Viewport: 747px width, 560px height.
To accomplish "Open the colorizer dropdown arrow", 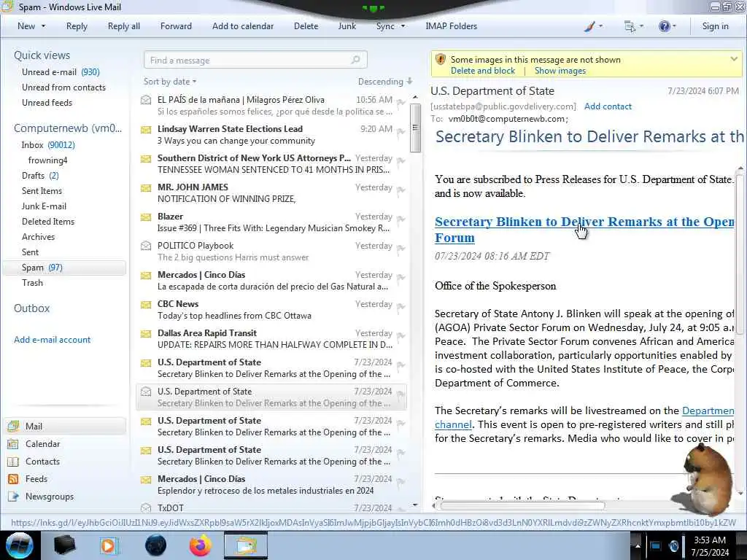I will [600, 26].
